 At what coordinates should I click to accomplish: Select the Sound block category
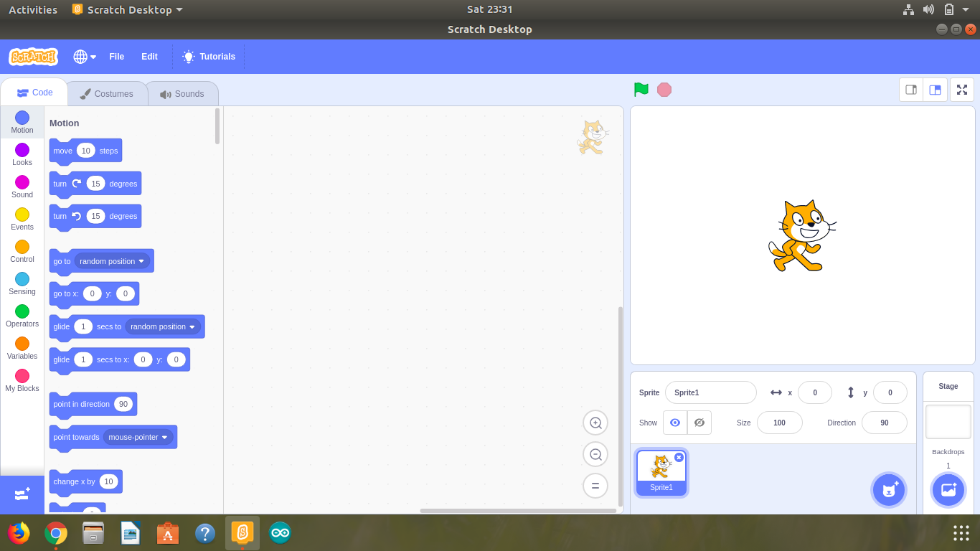22,187
